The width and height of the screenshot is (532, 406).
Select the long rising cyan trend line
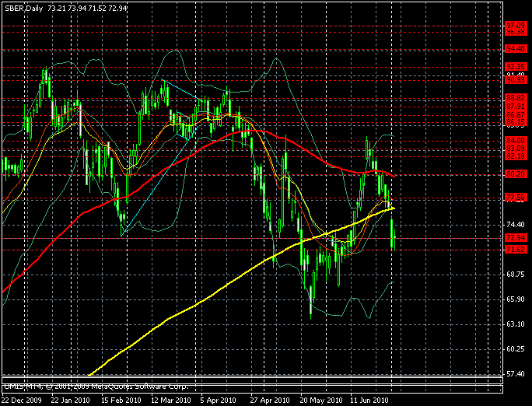(159, 181)
